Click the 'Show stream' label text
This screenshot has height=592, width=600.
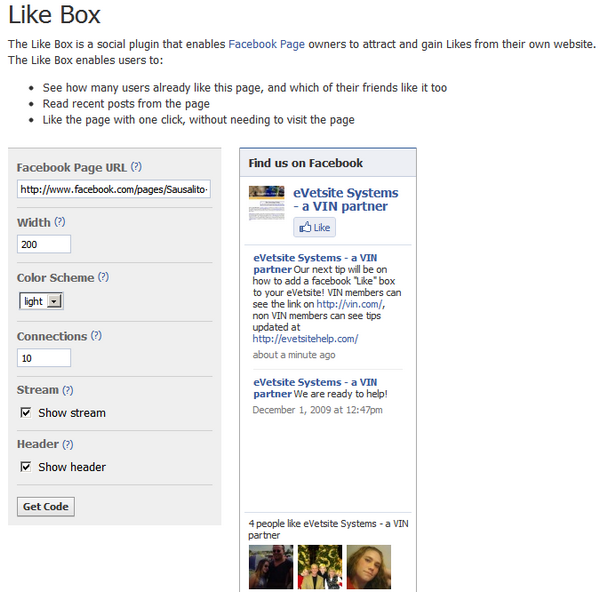72,413
